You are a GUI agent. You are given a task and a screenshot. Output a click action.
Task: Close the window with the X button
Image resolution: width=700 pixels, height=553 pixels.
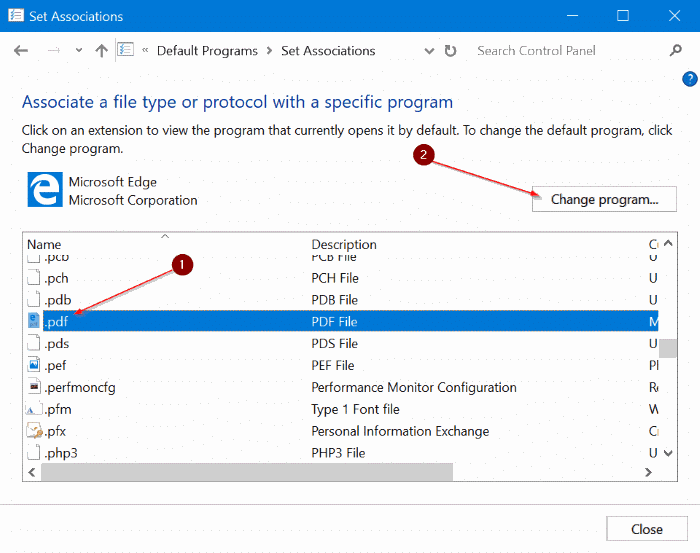(x=675, y=16)
